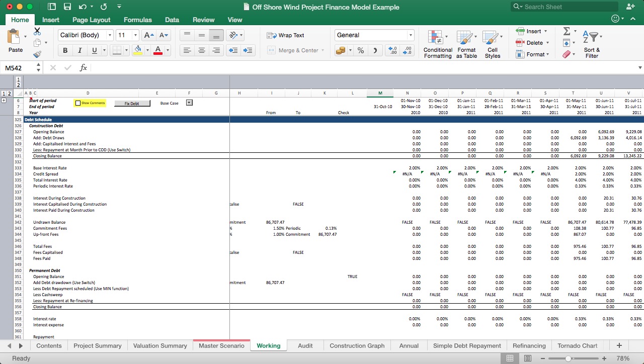Toggle bold formatting
The height and width of the screenshot is (364, 644).
(65, 50)
